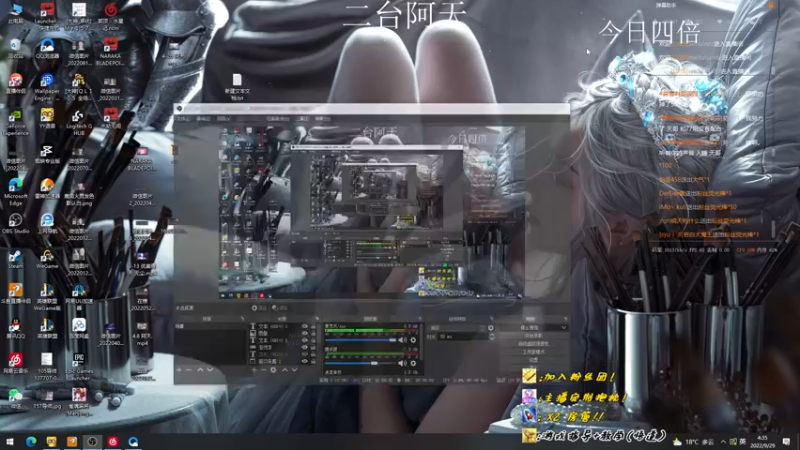The image size is (800, 450).
Task: Open scene transition properties gear
Action: click(491, 328)
